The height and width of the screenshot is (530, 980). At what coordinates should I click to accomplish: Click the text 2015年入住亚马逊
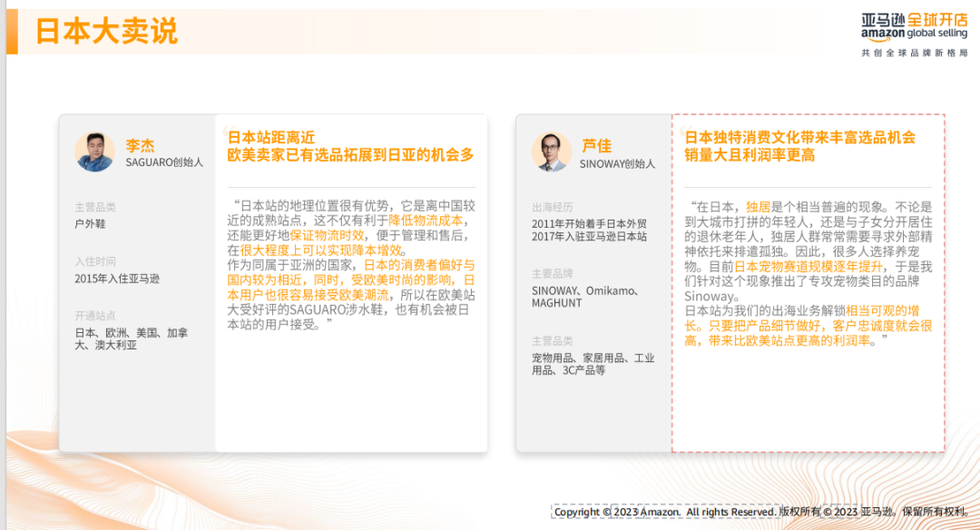pos(117,279)
